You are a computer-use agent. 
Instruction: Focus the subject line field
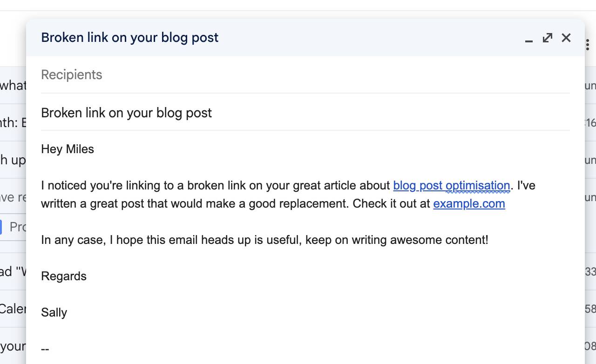[305, 113]
